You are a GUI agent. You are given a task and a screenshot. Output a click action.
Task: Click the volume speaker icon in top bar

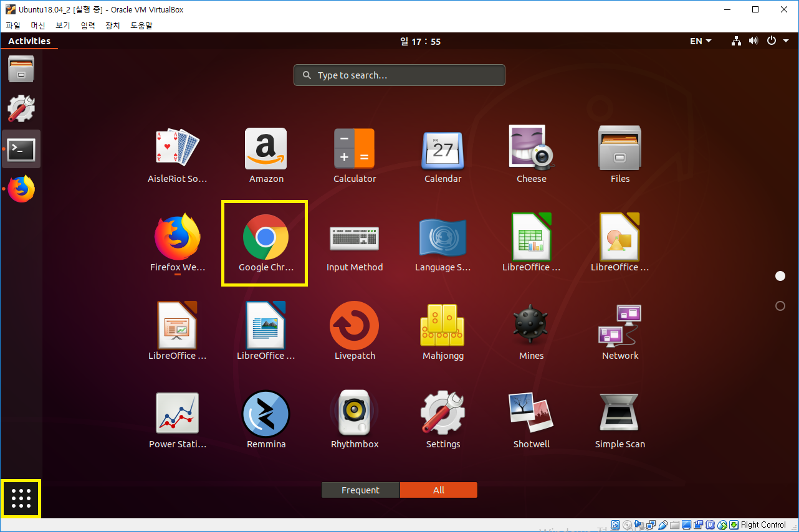pos(753,41)
